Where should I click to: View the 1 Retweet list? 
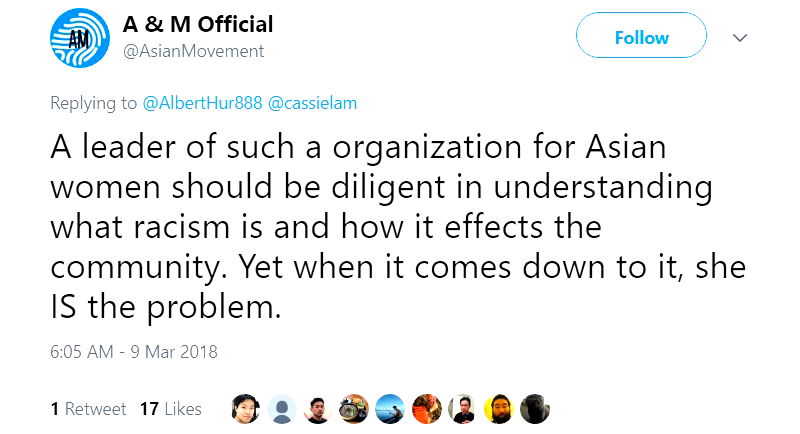(88, 409)
